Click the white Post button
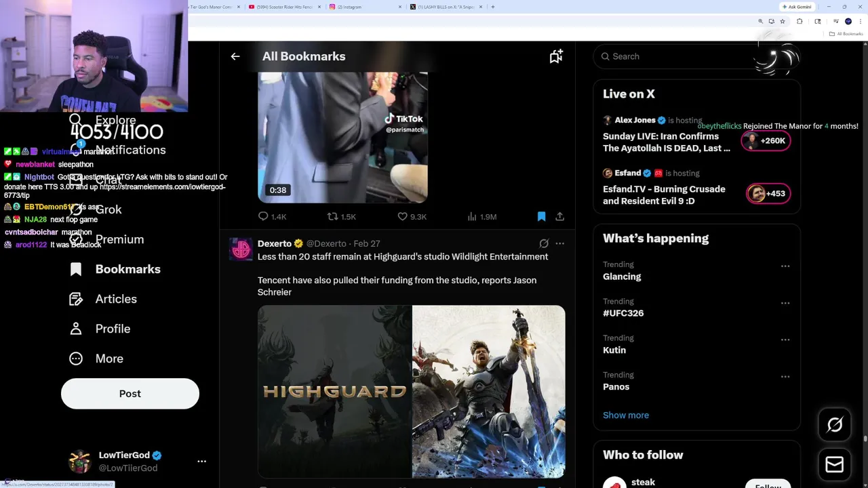The width and height of the screenshot is (868, 488). click(130, 394)
